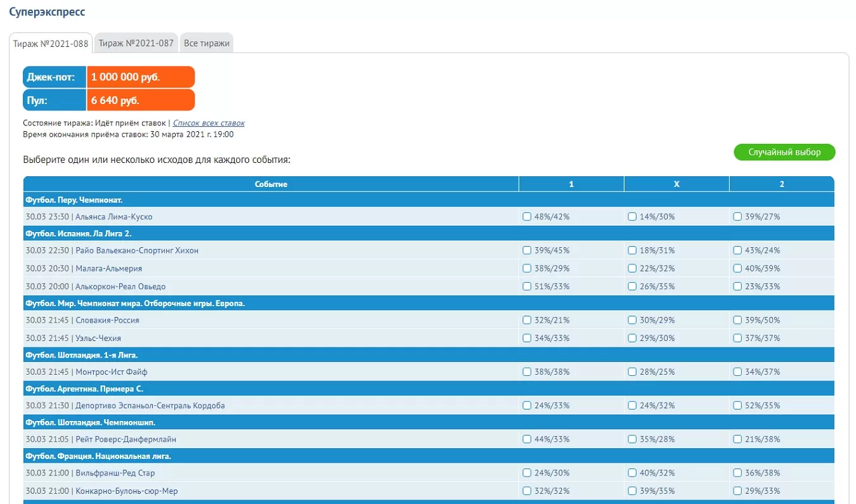Tick draw X for Алькоркон-Реал Овьедо
The height and width of the screenshot is (504, 856).
click(632, 287)
